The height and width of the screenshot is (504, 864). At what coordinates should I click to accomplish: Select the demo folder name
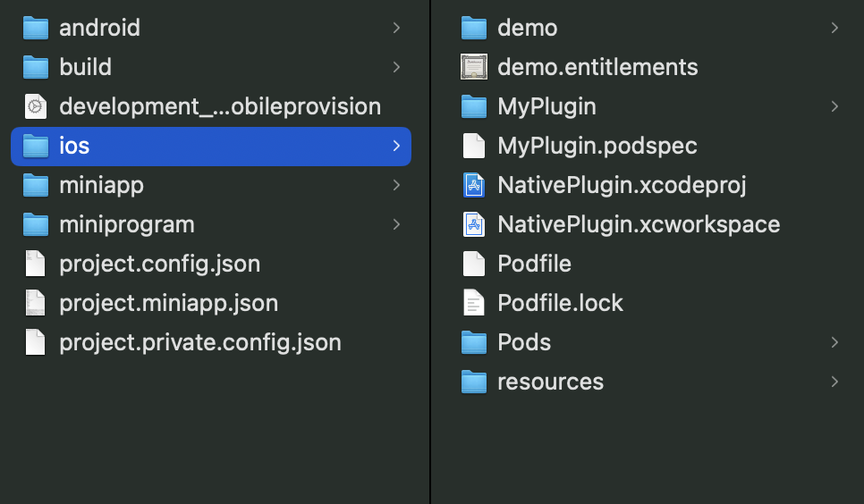click(x=528, y=28)
